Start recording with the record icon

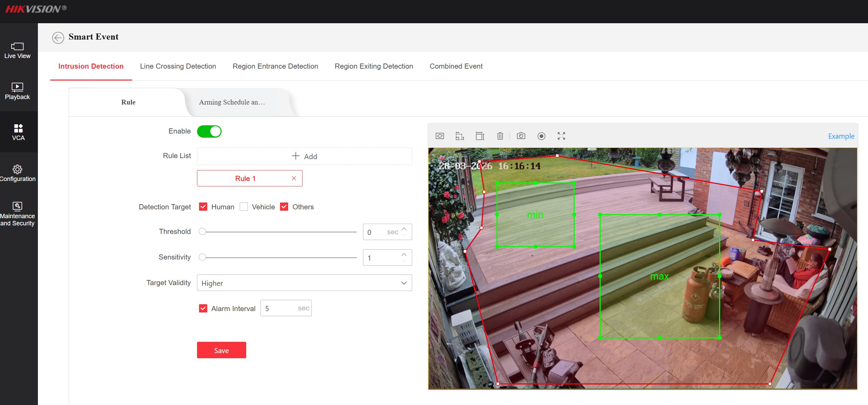click(541, 136)
